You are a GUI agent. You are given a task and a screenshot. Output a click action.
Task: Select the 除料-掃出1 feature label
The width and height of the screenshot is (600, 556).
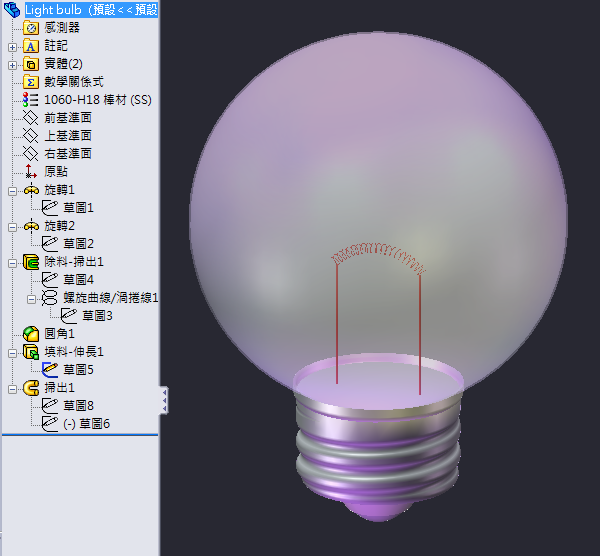point(74,262)
